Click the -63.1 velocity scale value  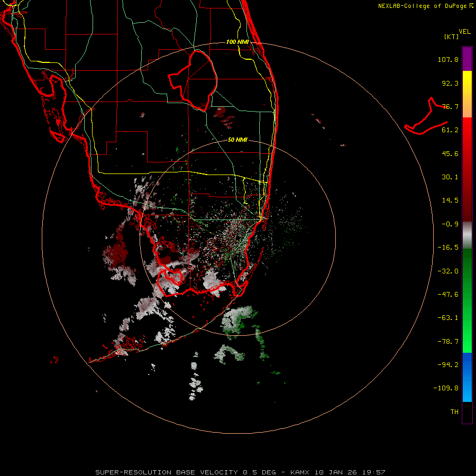point(448,318)
